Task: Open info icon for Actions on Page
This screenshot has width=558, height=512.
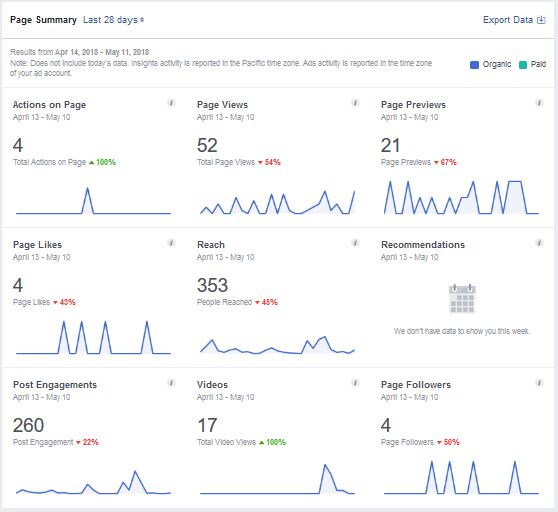Action: (171, 103)
